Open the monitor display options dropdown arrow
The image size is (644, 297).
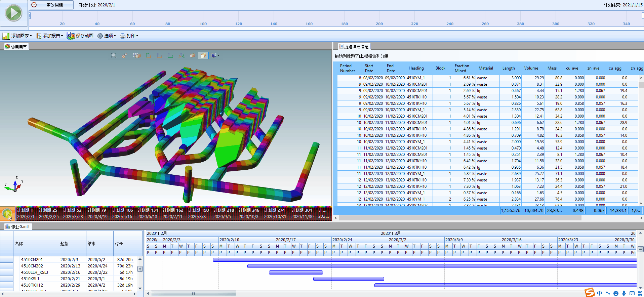click(x=219, y=55)
